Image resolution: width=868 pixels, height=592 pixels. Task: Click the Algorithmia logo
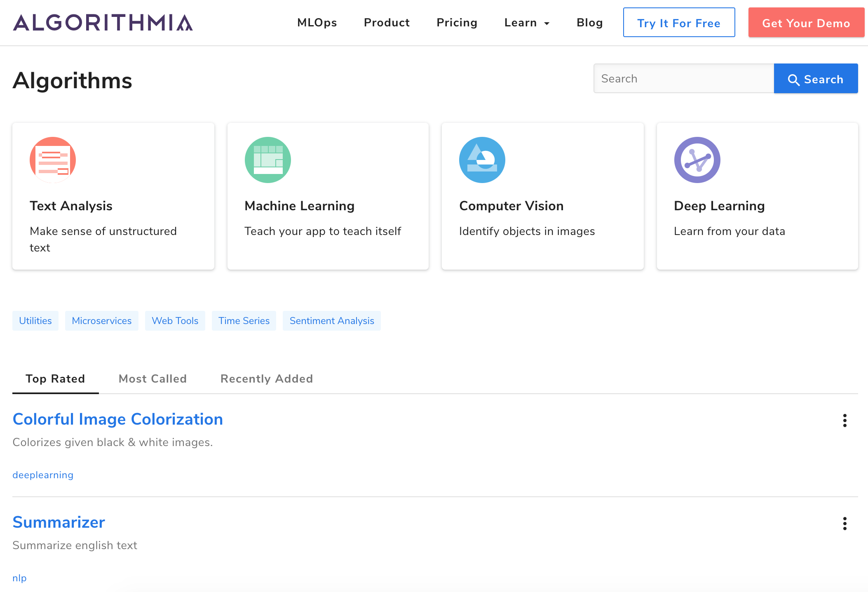click(103, 23)
